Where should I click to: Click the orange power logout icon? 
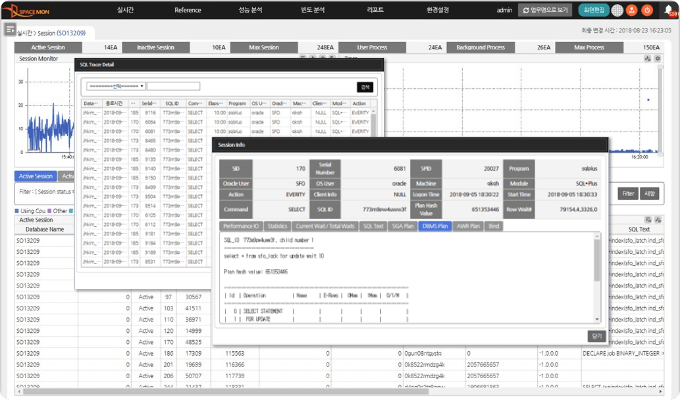647,10
